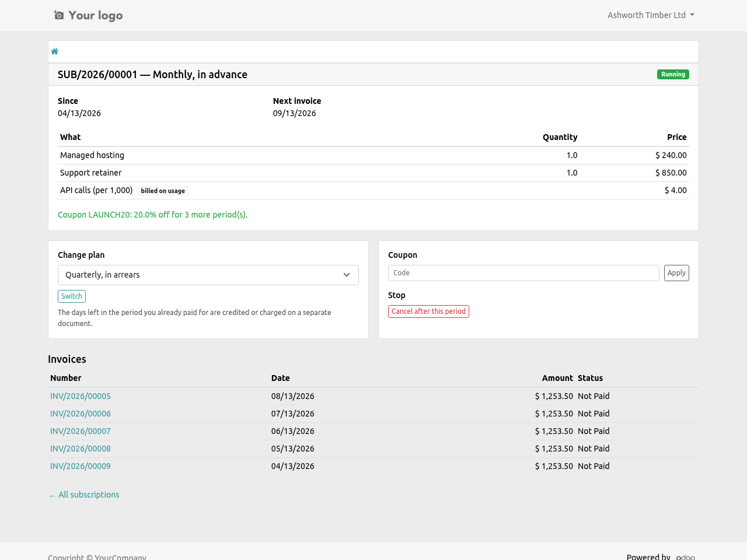Open invoice INV/2026/00008
747x560 pixels.
click(x=81, y=449)
